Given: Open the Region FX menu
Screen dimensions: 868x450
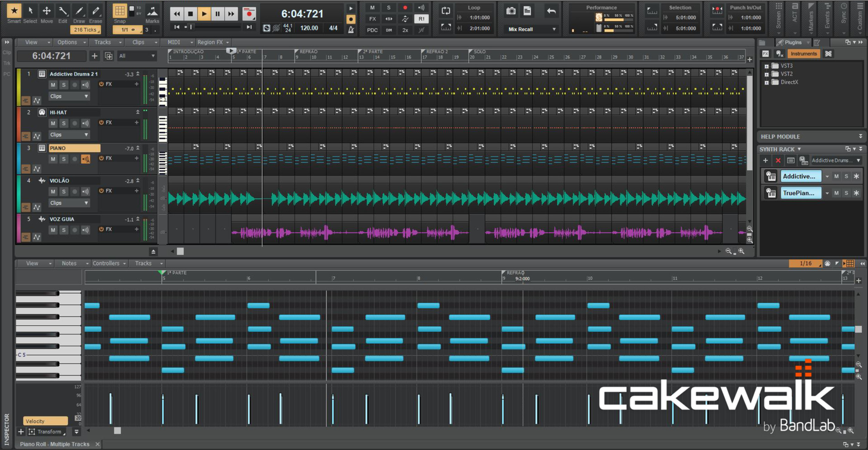Looking at the screenshot, I should [x=213, y=42].
